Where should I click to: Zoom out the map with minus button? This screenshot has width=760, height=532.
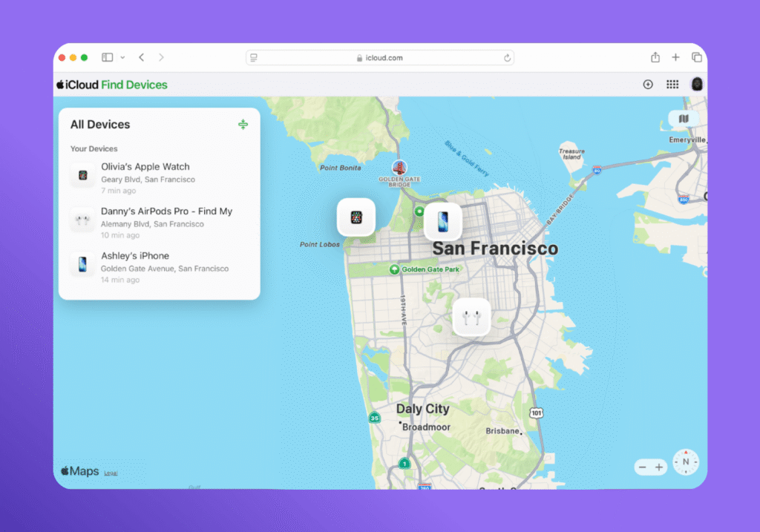643,467
